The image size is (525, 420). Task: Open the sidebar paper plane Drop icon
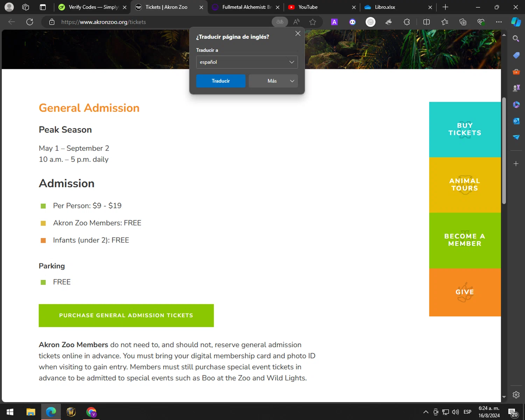516,137
